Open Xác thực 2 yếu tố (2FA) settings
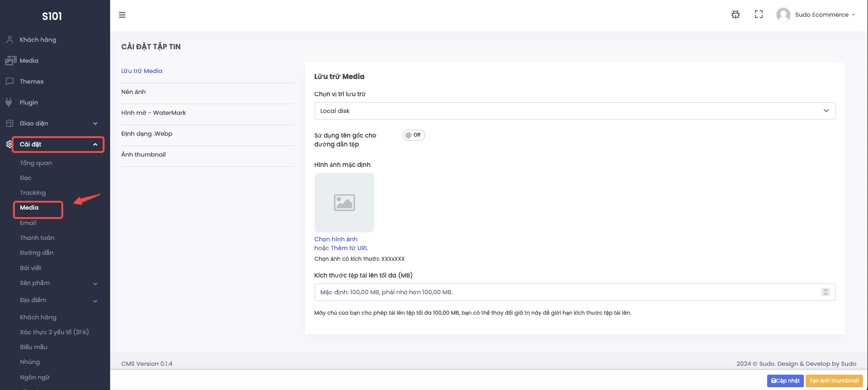 click(54, 332)
